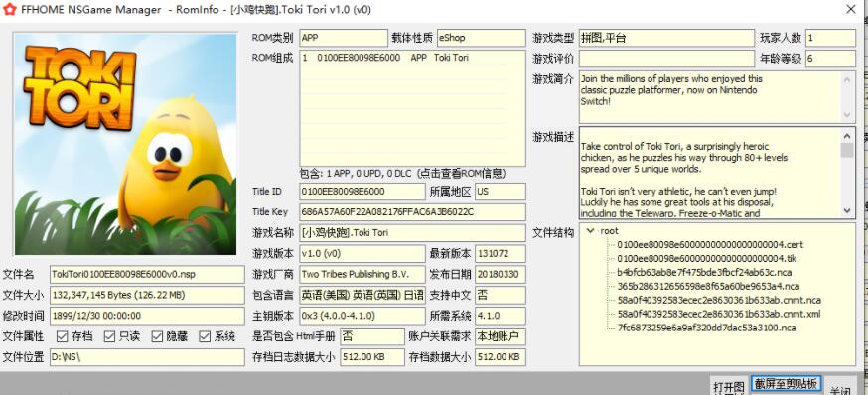Click the 游戏名称 field
This screenshot has width=868, height=395.
point(412,233)
